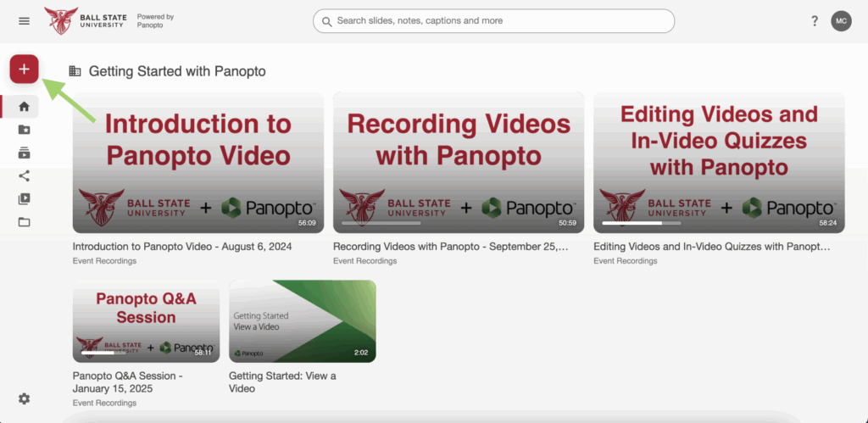Open Event Recordings under Recording Videos with Panopto
Image resolution: width=868 pixels, height=423 pixels.
(364, 261)
